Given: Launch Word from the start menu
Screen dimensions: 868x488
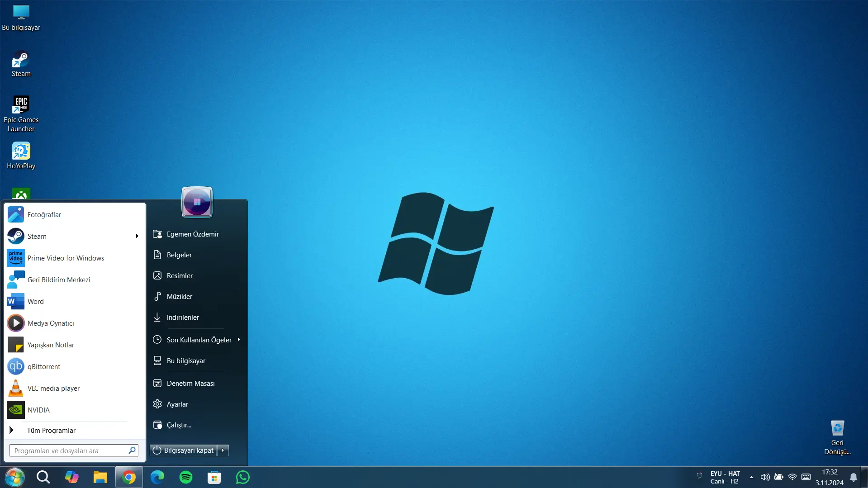Looking at the screenshot, I should 75,302.
